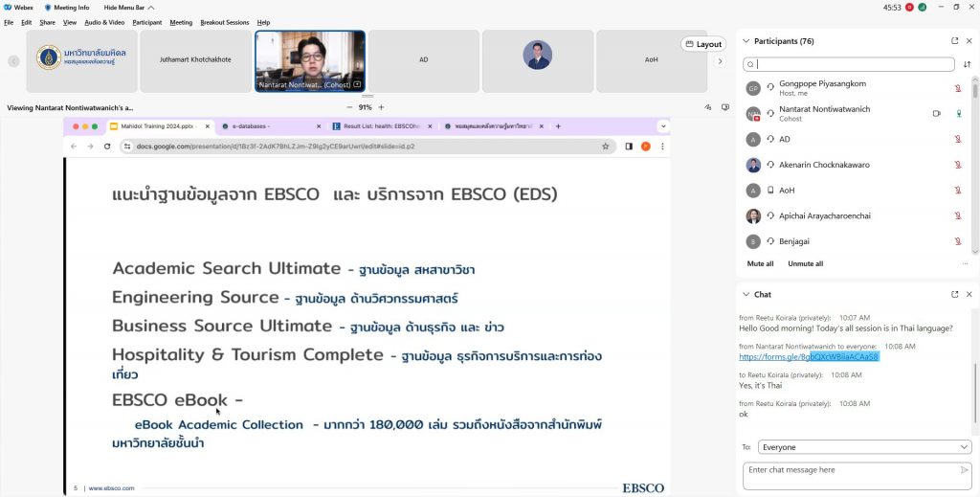Click the participant sort icon

pyautogui.click(x=967, y=64)
